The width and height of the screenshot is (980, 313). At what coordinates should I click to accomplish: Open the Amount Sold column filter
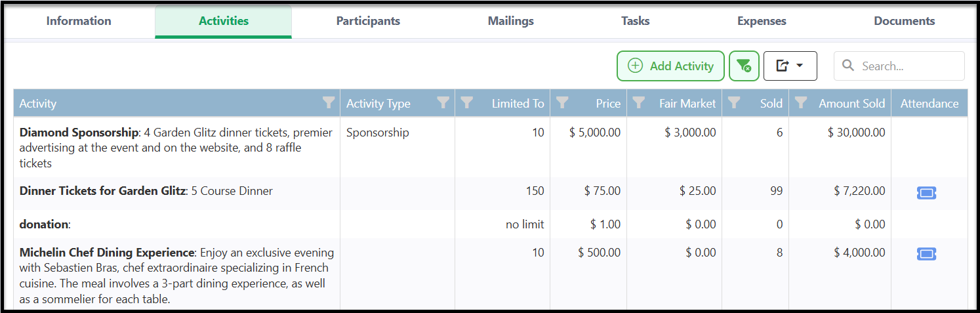click(800, 102)
